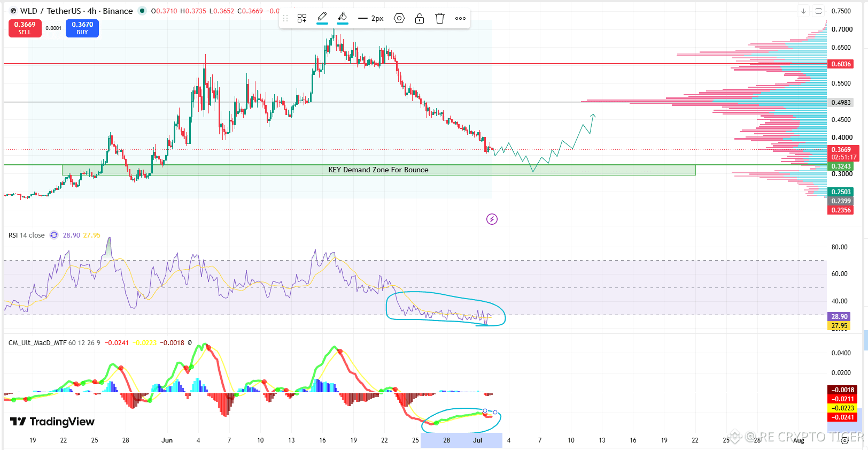The width and height of the screenshot is (868, 450).
Task: Click the red 0.3669 SELL button
Action: click(x=25, y=28)
